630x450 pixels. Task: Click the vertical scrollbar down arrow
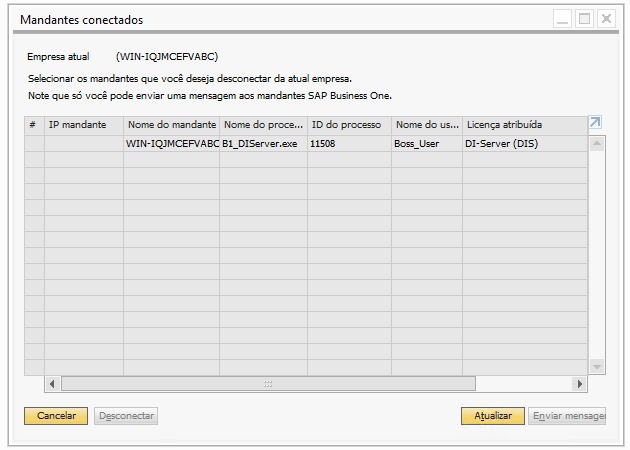(x=597, y=367)
